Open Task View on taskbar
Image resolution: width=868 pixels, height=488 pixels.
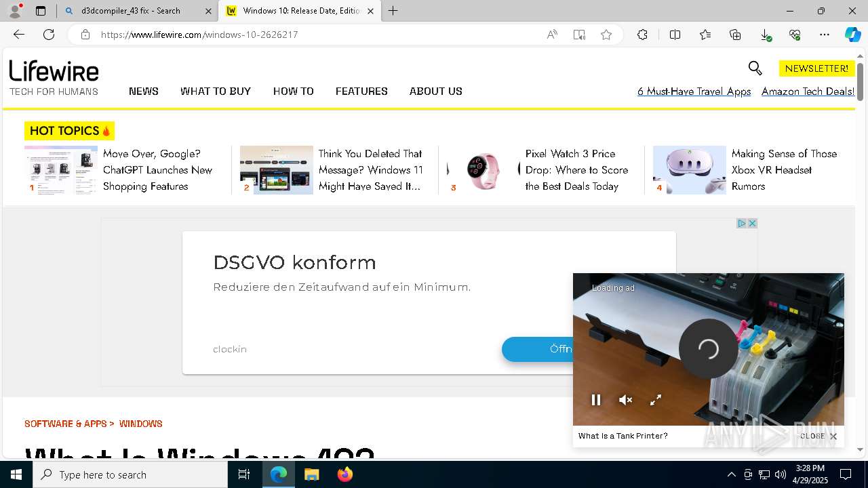tap(244, 474)
